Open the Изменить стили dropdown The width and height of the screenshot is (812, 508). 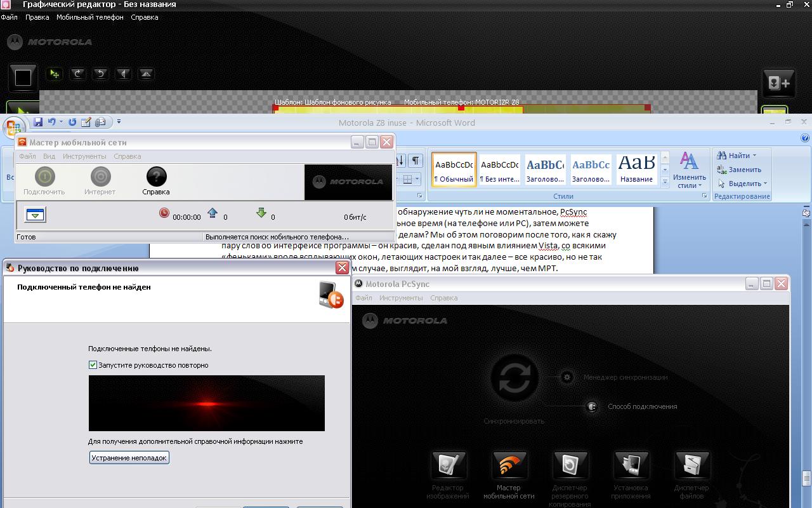[x=689, y=170]
